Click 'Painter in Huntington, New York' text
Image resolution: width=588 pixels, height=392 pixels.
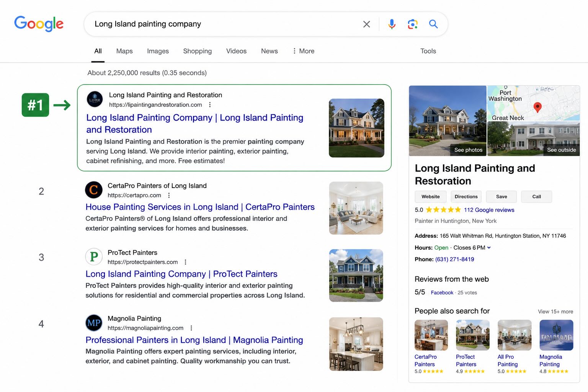click(x=456, y=221)
